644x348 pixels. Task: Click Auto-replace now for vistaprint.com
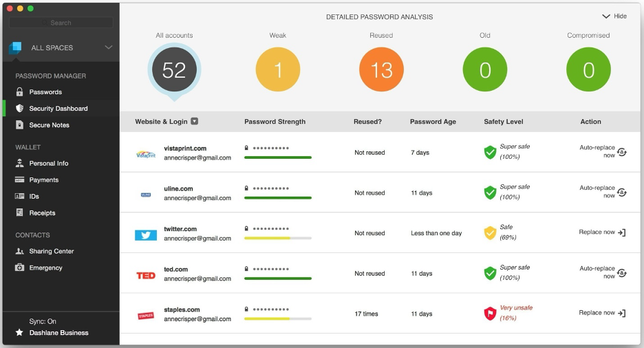click(x=597, y=151)
